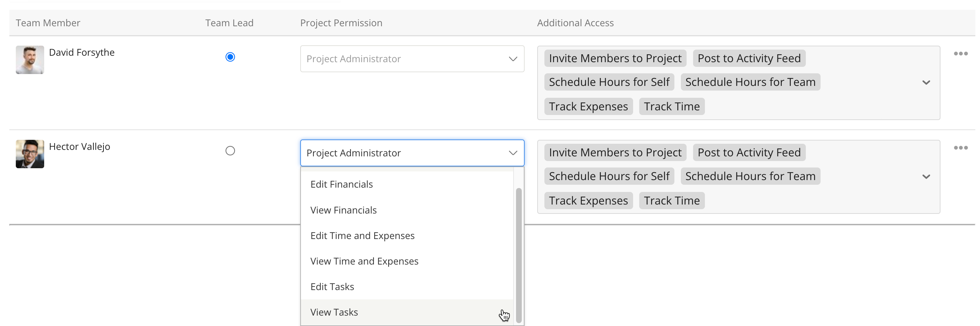Click the permission list scrollbar thumb
980x326 pixels.
pyautogui.click(x=518, y=255)
